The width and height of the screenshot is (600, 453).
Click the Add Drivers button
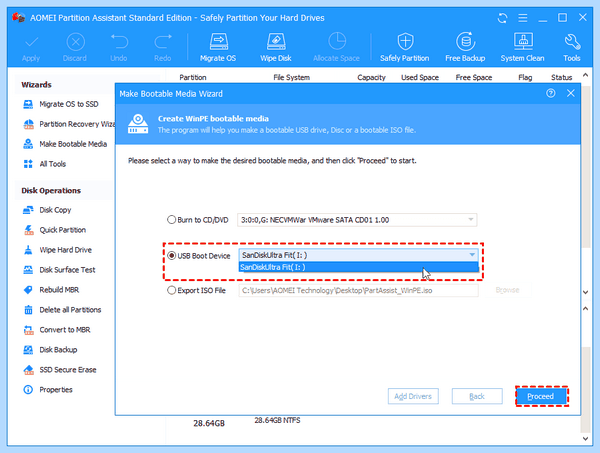click(413, 396)
